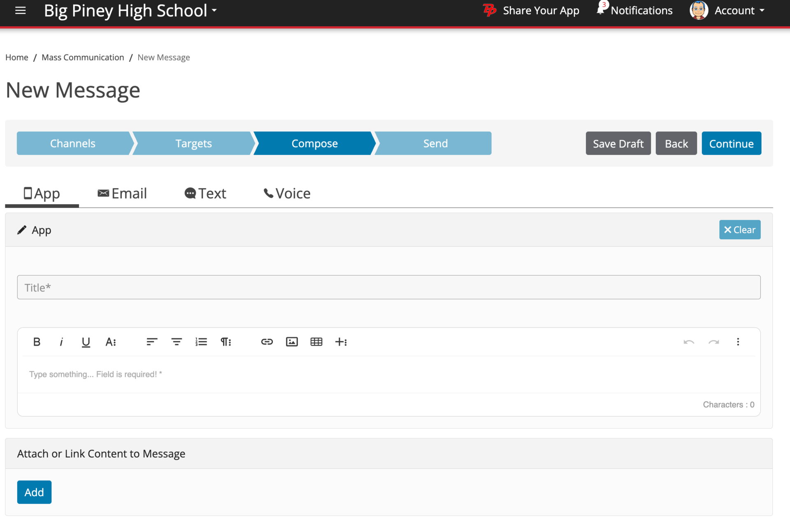Insert a link into the message body
Viewport: 790px width, 532px height.
point(267,342)
